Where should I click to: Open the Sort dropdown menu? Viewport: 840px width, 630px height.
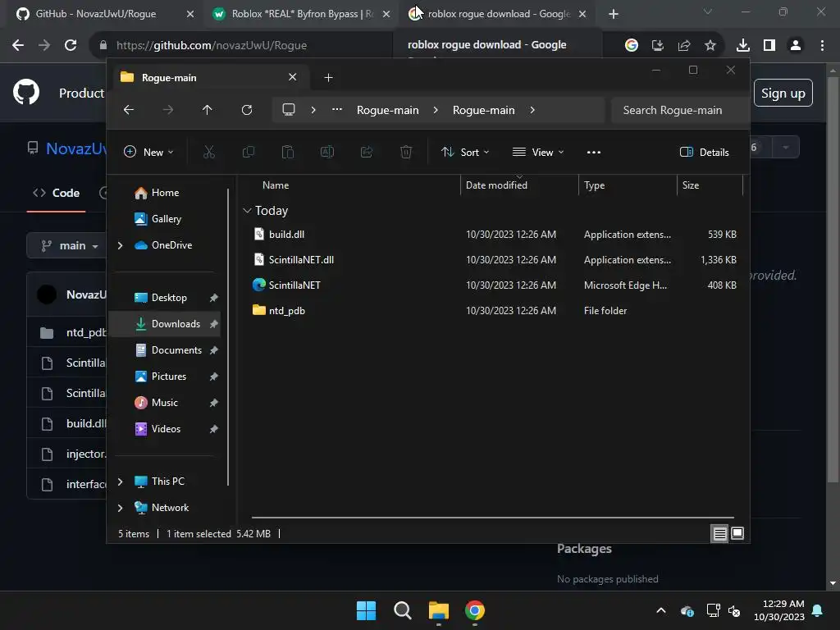[465, 152]
